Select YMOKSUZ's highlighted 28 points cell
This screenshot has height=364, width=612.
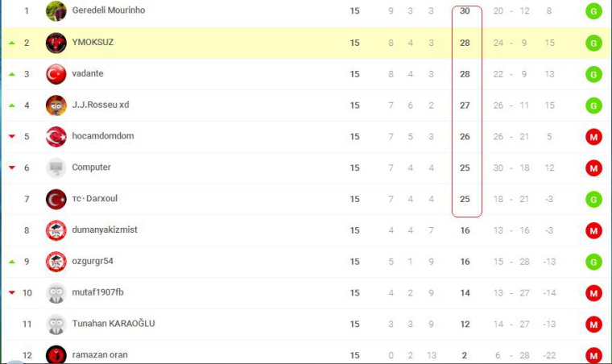[x=465, y=43]
